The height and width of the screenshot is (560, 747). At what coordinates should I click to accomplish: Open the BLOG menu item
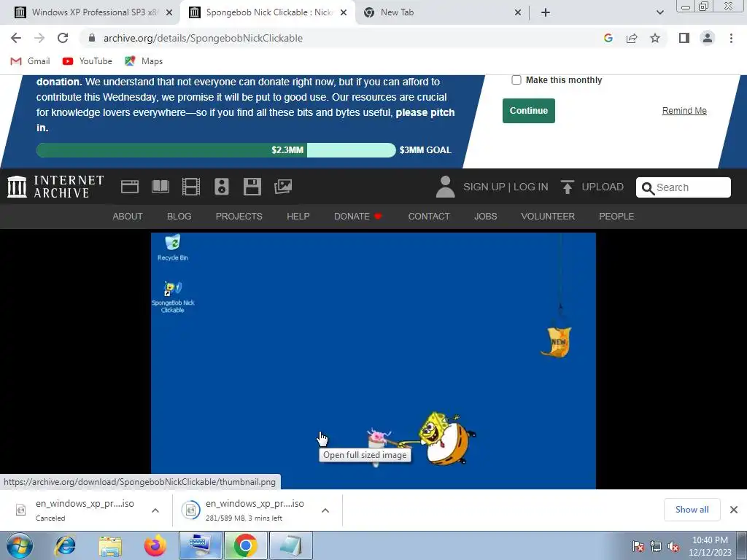tap(179, 216)
